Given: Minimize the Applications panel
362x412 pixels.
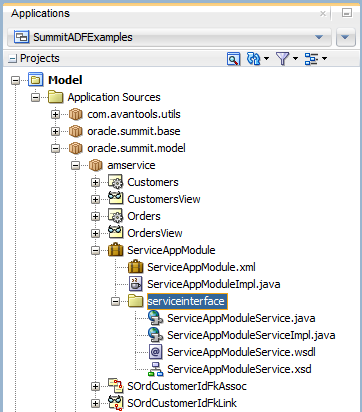Looking at the screenshot, I should 347,13.
